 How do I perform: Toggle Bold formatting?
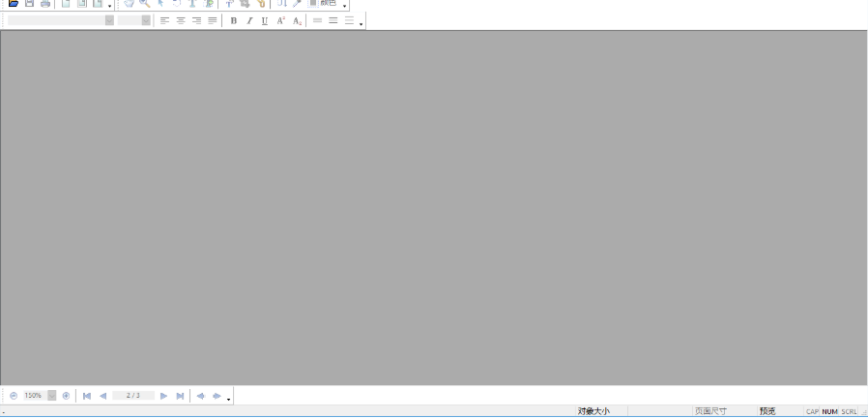(x=234, y=20)
